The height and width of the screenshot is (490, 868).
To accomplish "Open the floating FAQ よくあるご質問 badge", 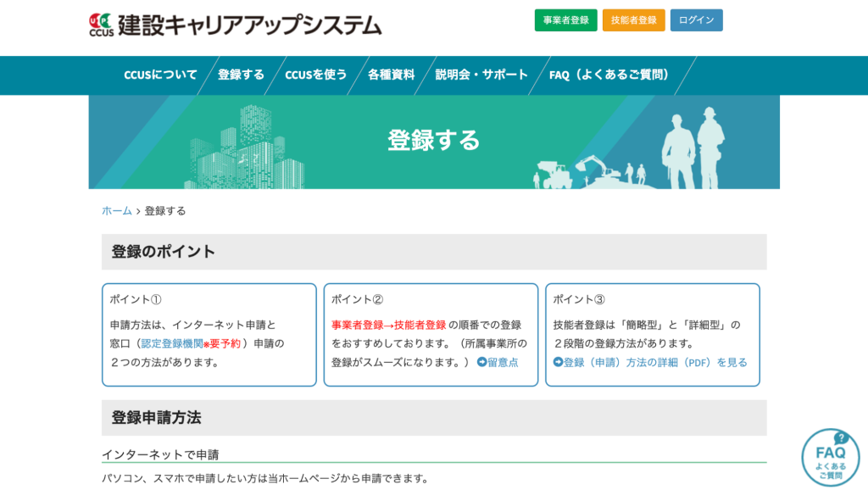I will pos(831,457).
